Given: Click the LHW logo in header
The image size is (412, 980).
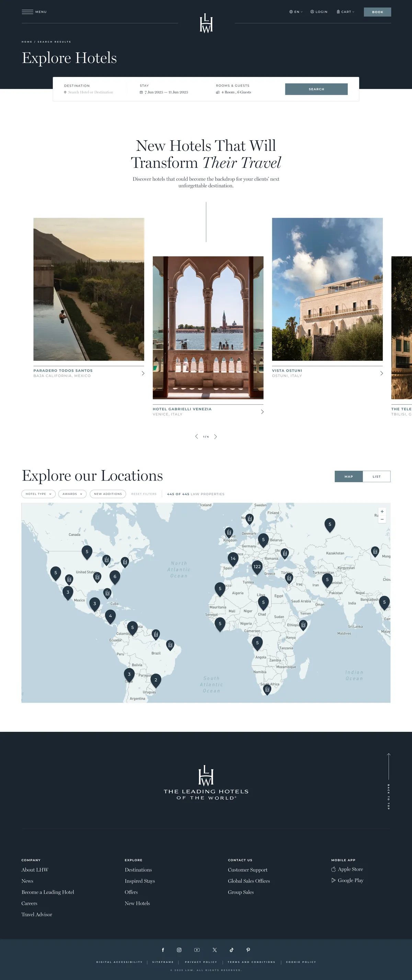Looking at the screenshot, I should 206,23.
